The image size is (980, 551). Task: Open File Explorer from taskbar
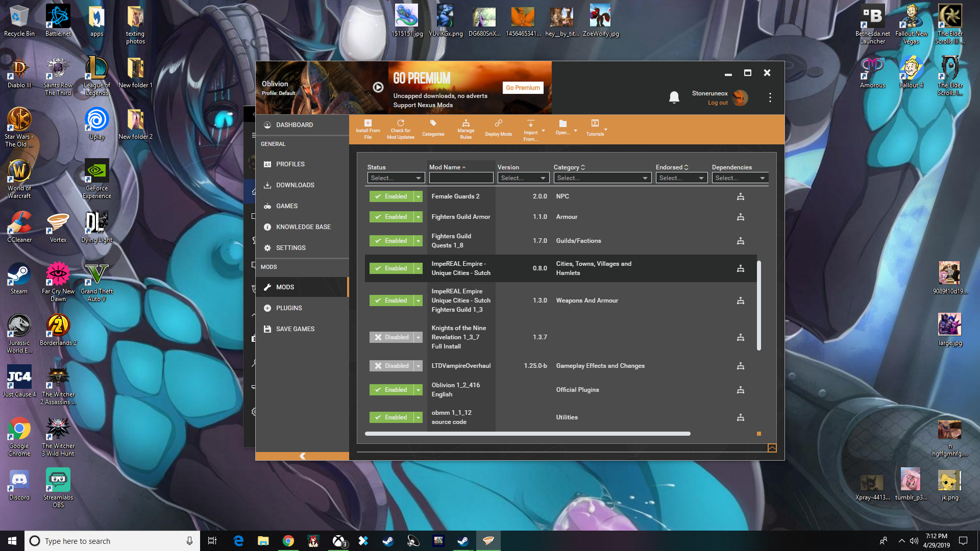point(263,541)
